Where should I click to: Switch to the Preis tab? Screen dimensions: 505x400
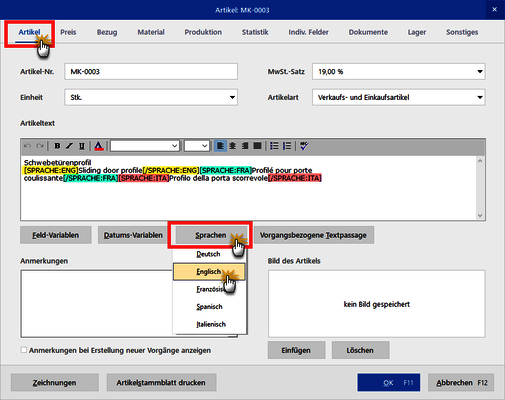68,32
